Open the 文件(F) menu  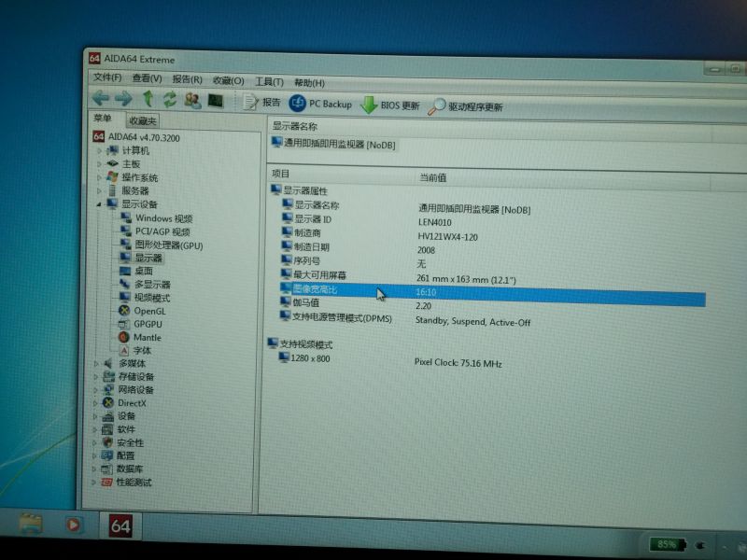[107, 78]
